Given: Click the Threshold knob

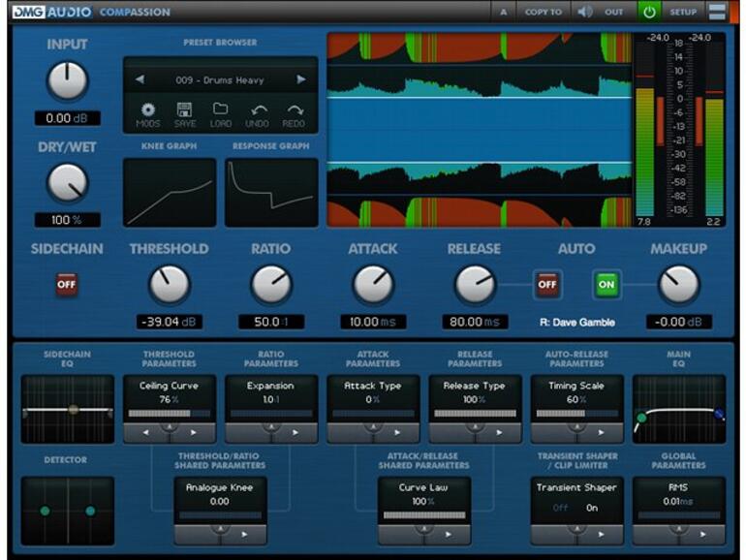Looking at the screenshot, I should (169, 285).
